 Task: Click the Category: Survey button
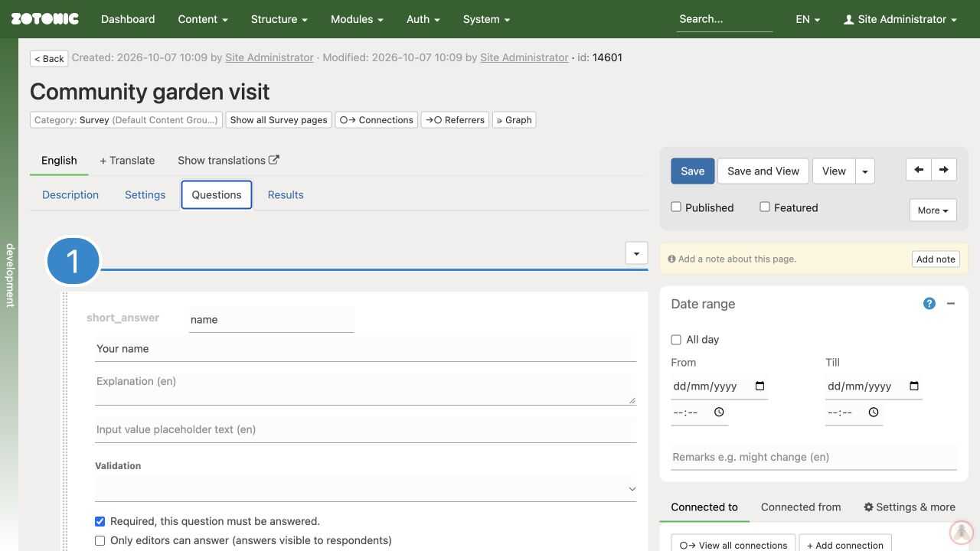(126, 119)
